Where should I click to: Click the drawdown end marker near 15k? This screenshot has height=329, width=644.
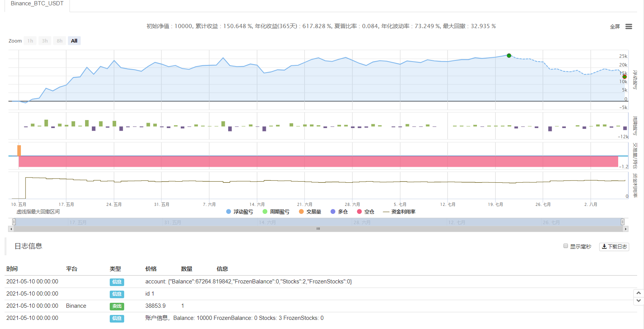(x=625, y=77)
